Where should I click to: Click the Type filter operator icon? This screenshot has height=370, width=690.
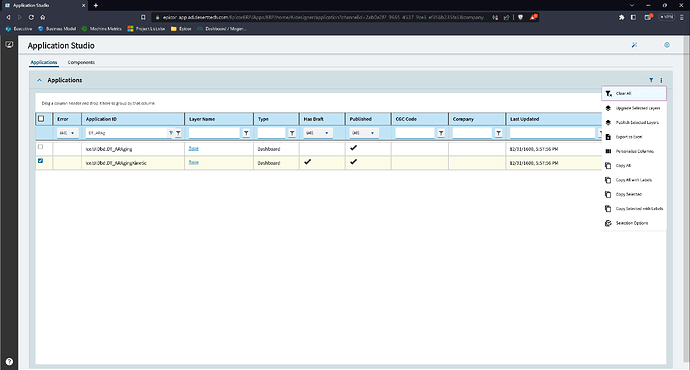(292, 133)
